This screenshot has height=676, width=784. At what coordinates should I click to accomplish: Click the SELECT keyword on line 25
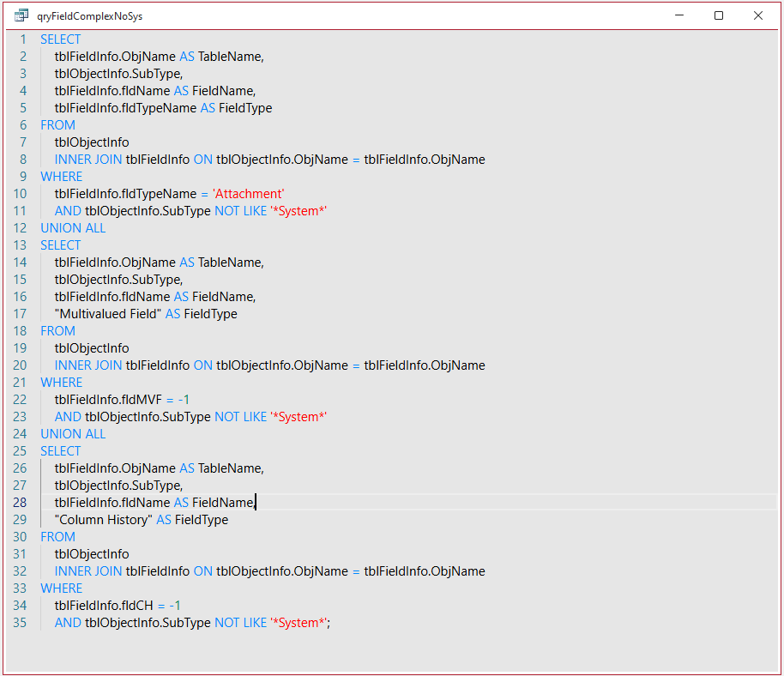pos(61,451)
